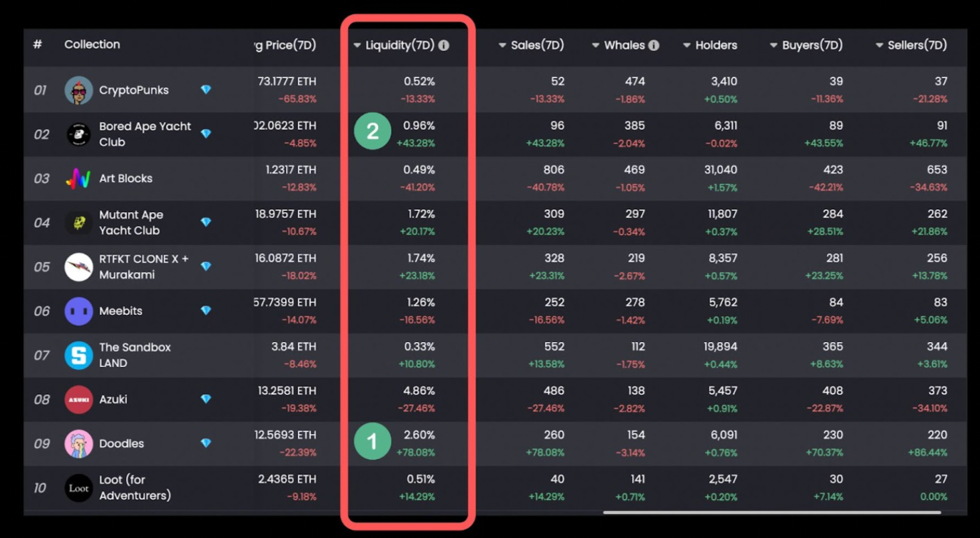Select Doodles liquidity change +78.08%
980x538 pixels.
click(x=416, y=453)
